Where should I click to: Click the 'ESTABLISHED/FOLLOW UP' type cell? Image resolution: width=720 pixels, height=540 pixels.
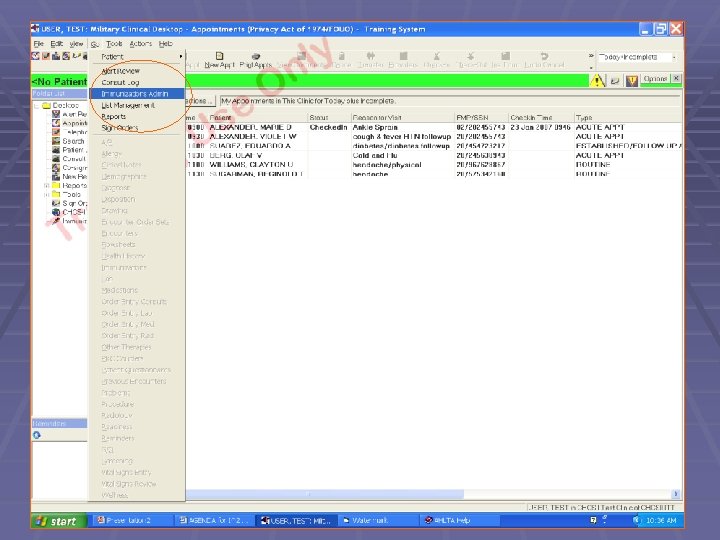628,146
